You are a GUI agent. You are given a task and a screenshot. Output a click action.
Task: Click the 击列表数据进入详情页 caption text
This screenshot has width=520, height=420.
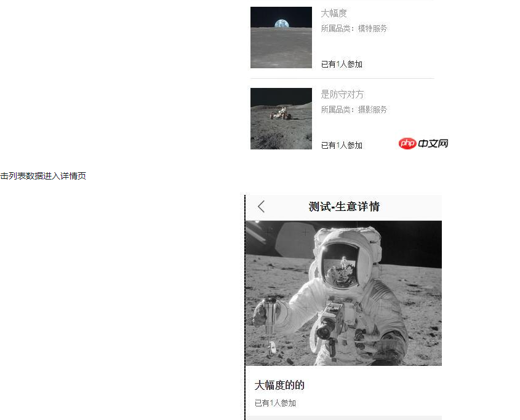[x=43, y=176]
